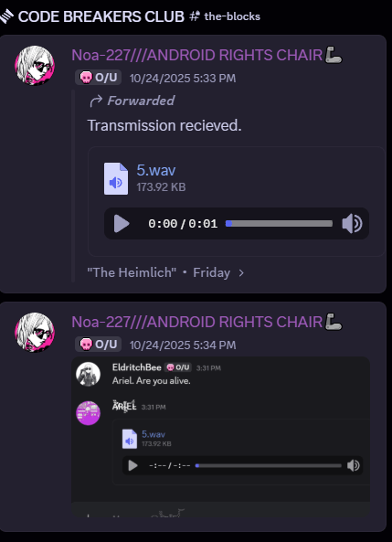Open the 5.wav file link in forwarded message
This screenshot has height=542, width=392.
(x=156, y=170)
